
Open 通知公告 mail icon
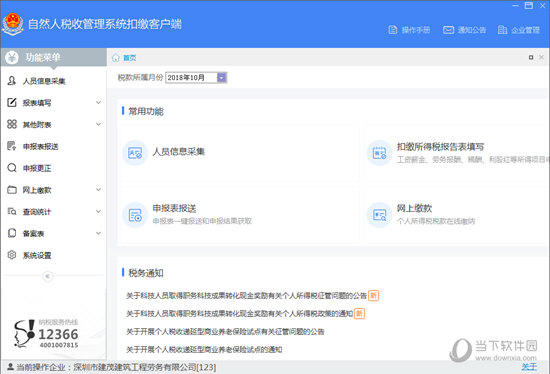tap(448, 30)
